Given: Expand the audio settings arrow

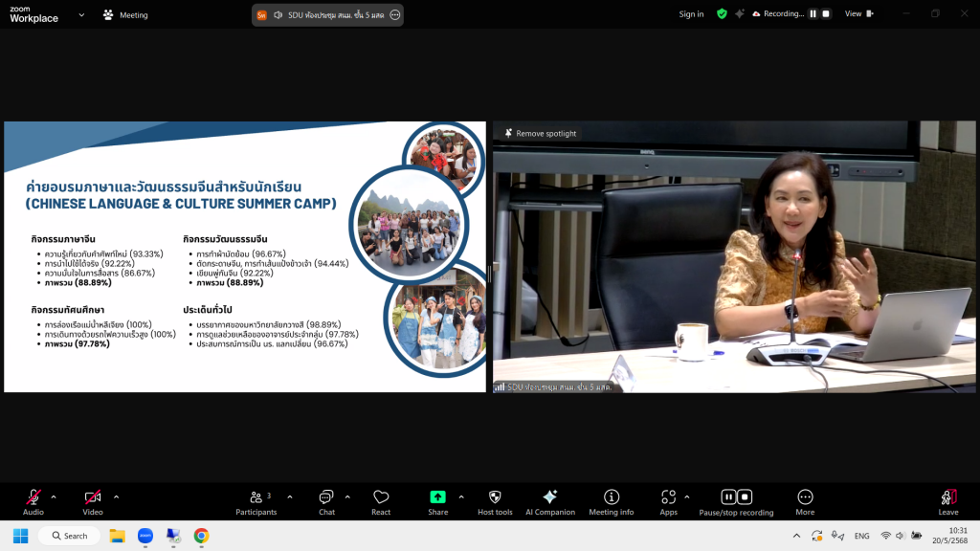Looking at the screenshot, I should click(54, 496).
